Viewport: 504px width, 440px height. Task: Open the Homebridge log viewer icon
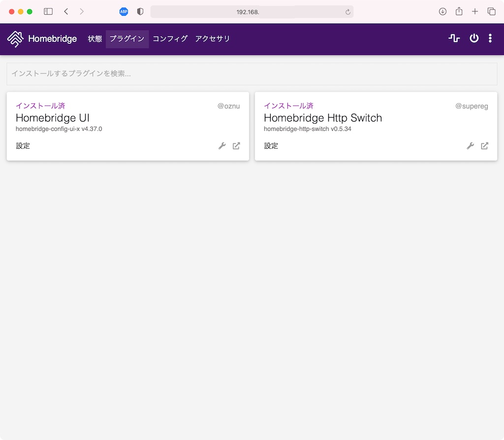coord(454,38)
